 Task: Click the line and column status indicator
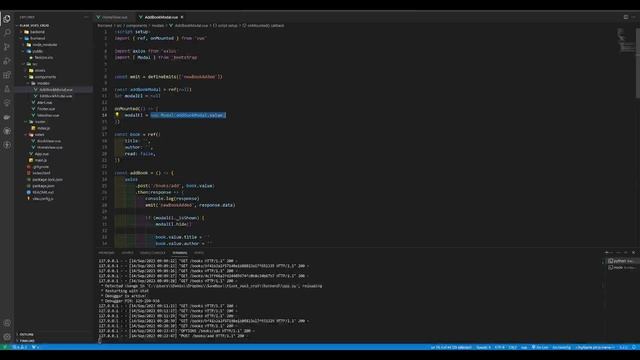(451, 347)
